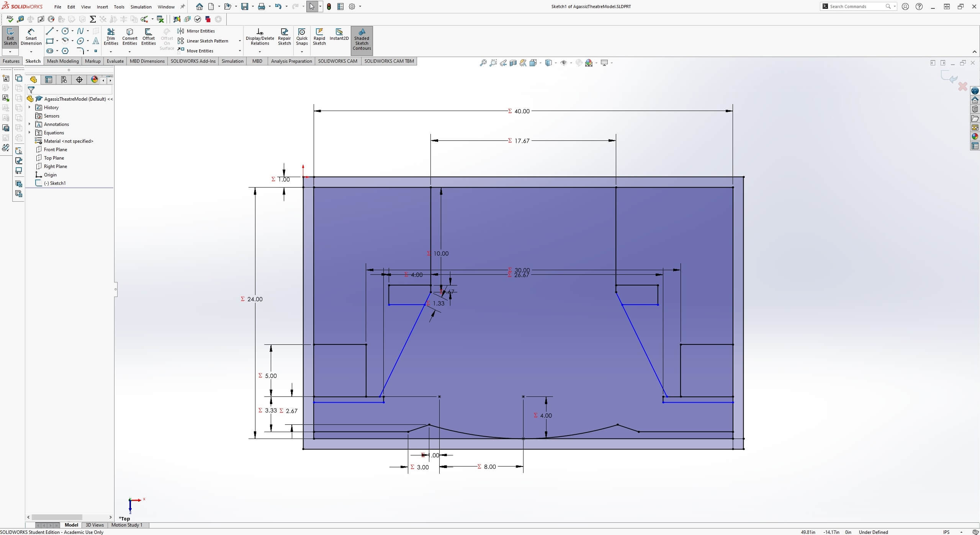Image resolution: width=980 pixels, height=535 pixels.
Task: Click the Exit Sketch button
Action: point(10,37)
